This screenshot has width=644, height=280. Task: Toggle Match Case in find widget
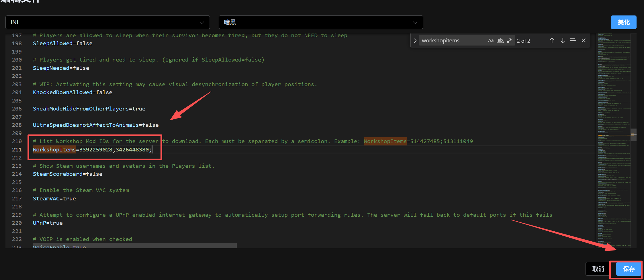click(491, 41)
